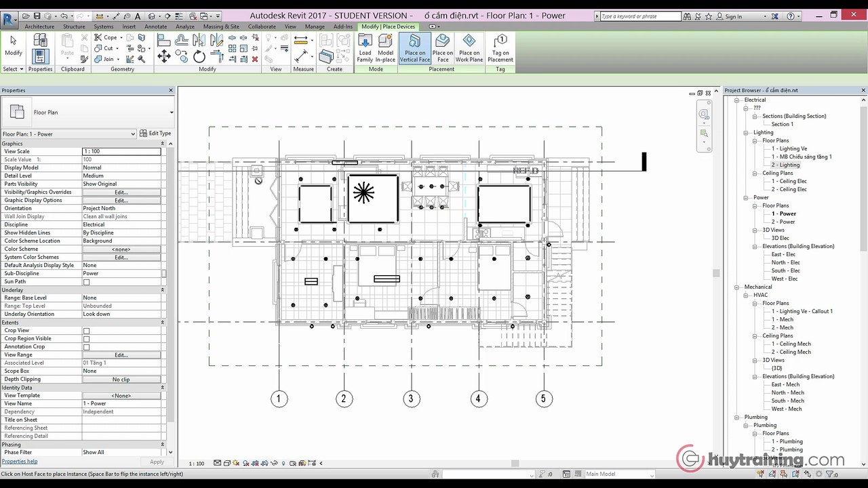The width and height of the screenshot is (868, 488).
Task: Select Place on Vertical Face tool
Action: (x=415, y=48)
